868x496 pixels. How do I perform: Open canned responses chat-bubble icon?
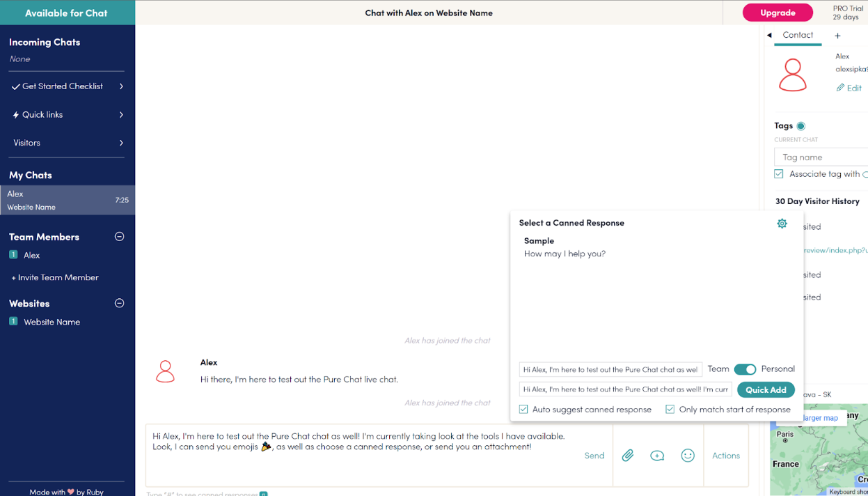(657, 456)
